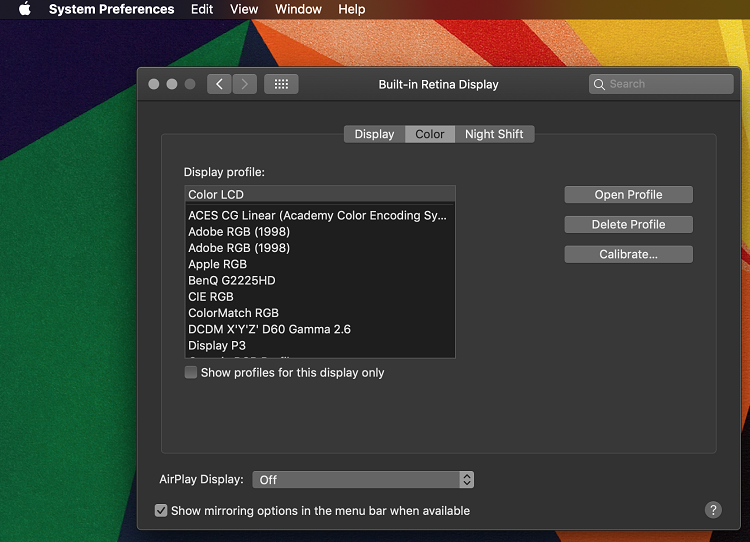Click the Open Profile button

628,195
